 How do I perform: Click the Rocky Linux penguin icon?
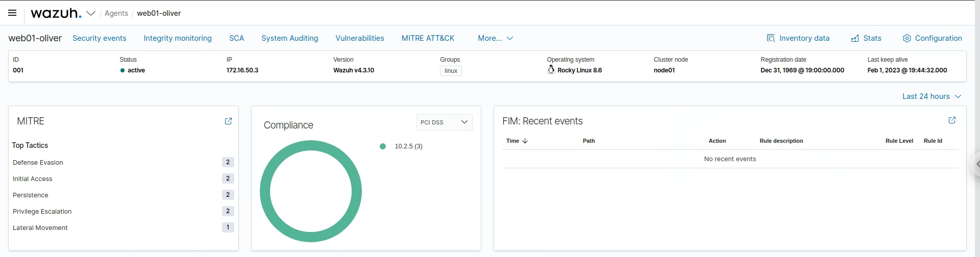tap(551, 69)
